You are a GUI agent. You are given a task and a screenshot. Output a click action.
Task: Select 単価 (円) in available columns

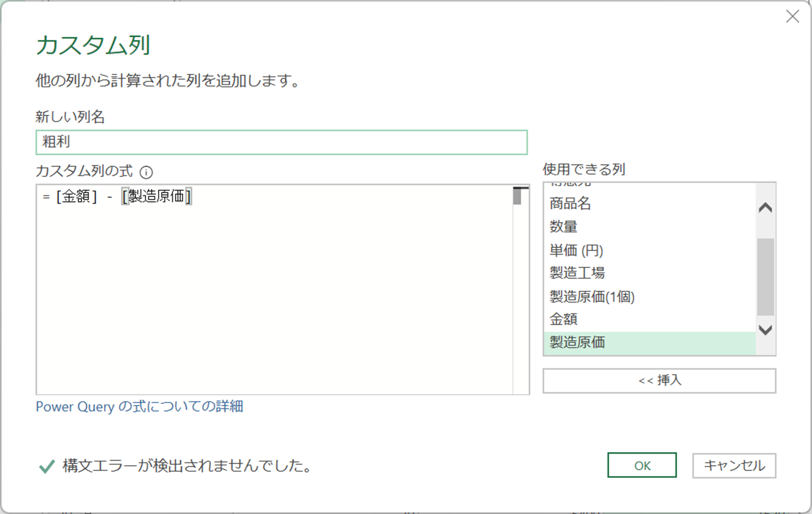click(576, 250)
